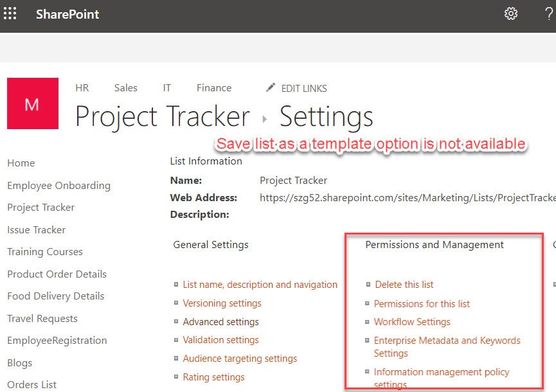The image size is (556, 392).
Task: Click the red M site logo
Action: click(33, 103)
